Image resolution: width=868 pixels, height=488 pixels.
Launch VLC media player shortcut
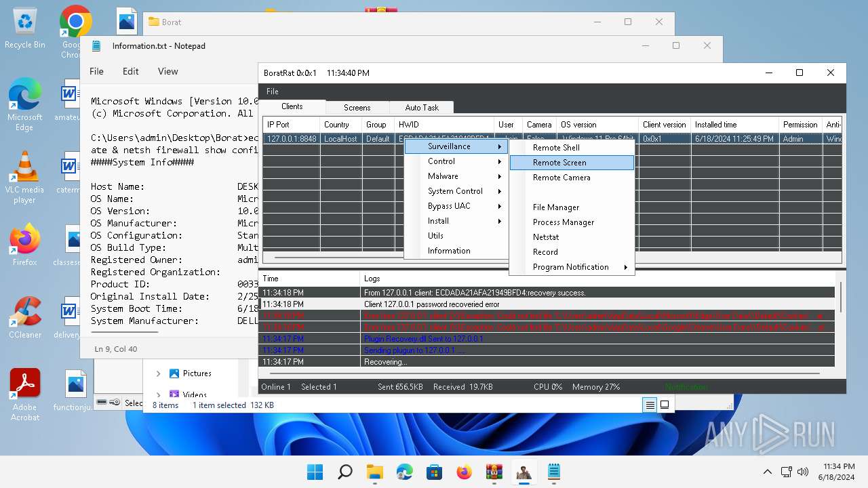(x=25, y=176)
